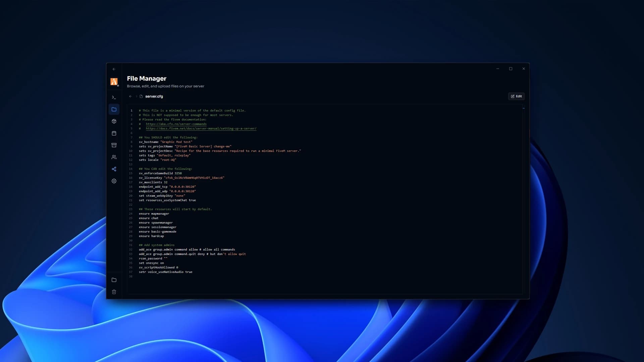Screen dimensions: 644x362
Task: Open the orange FiveM server logo
Action: [114, 82]
